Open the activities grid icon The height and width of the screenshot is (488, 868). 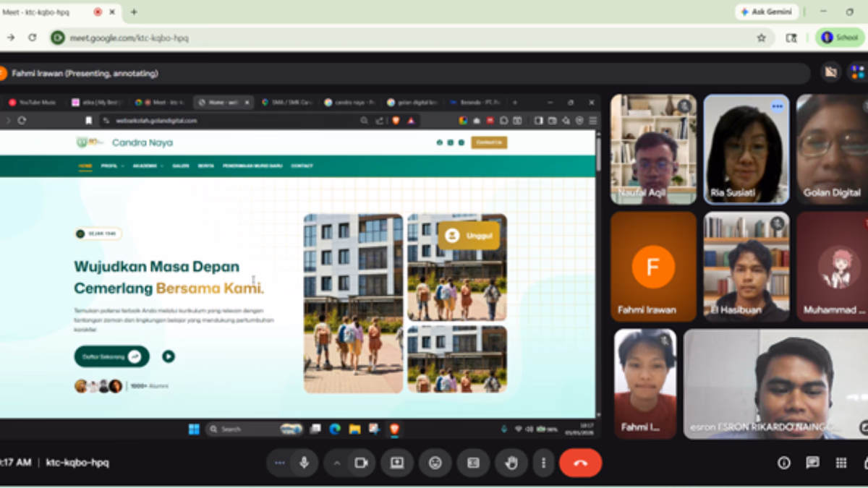pos(841,463)
